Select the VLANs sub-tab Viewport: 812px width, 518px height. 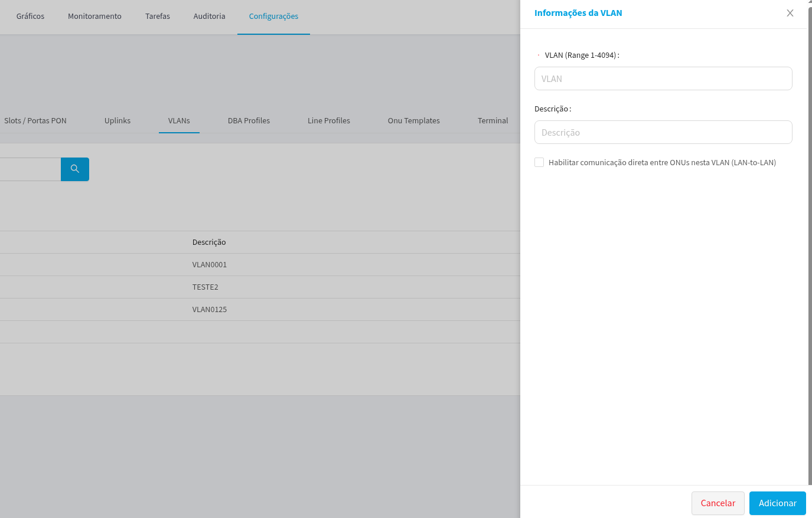pos(179,121)
